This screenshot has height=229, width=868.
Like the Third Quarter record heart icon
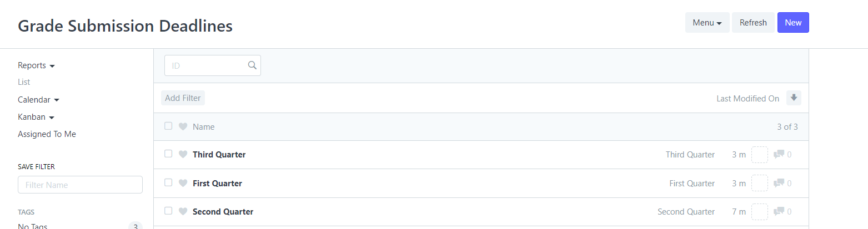pyautogui.click(x=183, y=155)
